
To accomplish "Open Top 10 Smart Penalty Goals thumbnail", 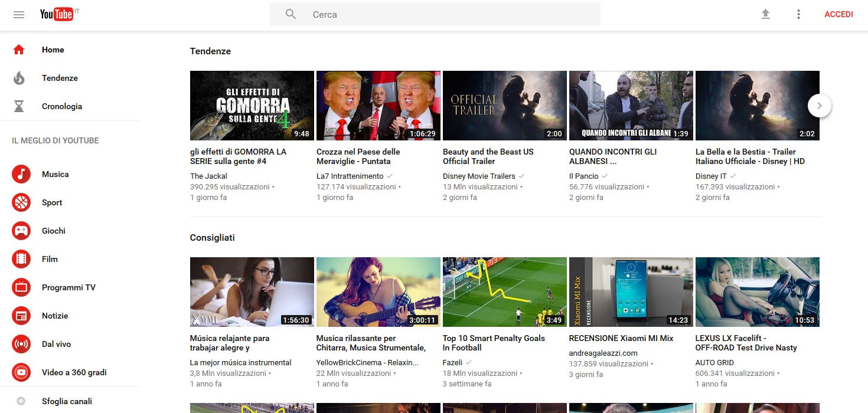I will (x=505, y=292).
